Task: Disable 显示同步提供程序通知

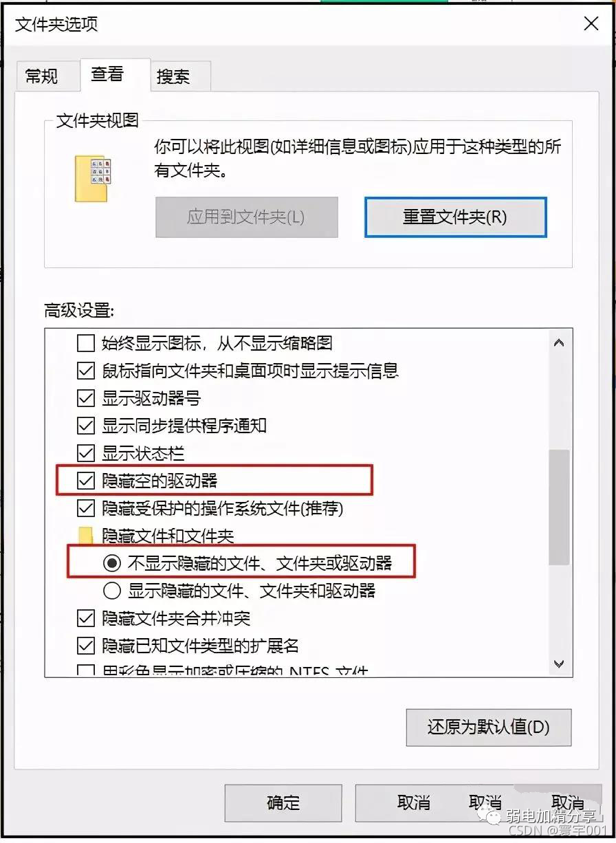Action: tap(85, 426)
